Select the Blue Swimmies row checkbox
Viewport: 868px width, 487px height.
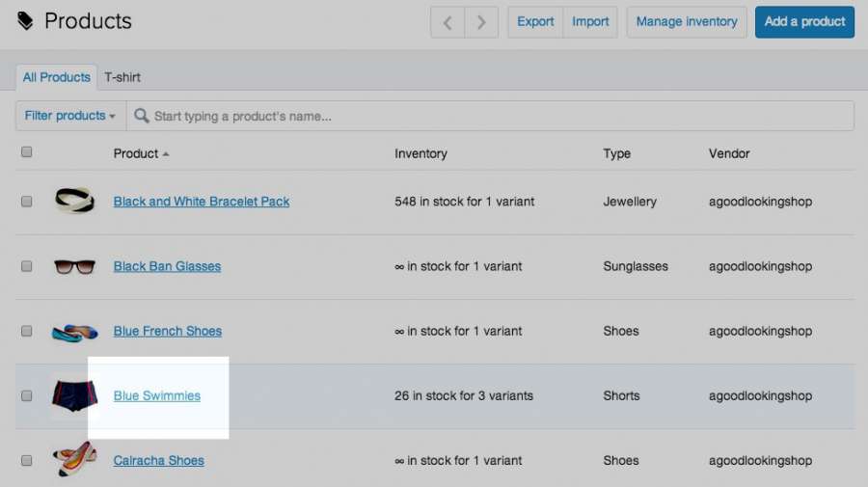pyautogui.click(x=27, y=395)
